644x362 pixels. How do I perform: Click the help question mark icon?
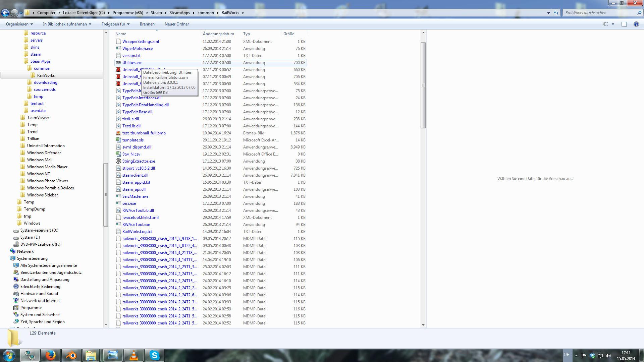[x=636, y=24]
